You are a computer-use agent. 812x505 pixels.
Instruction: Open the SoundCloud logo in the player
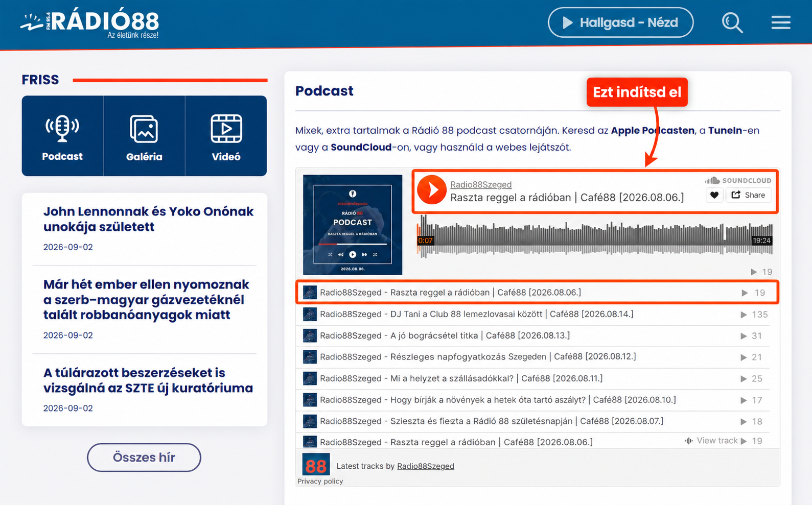coord(738,180)
